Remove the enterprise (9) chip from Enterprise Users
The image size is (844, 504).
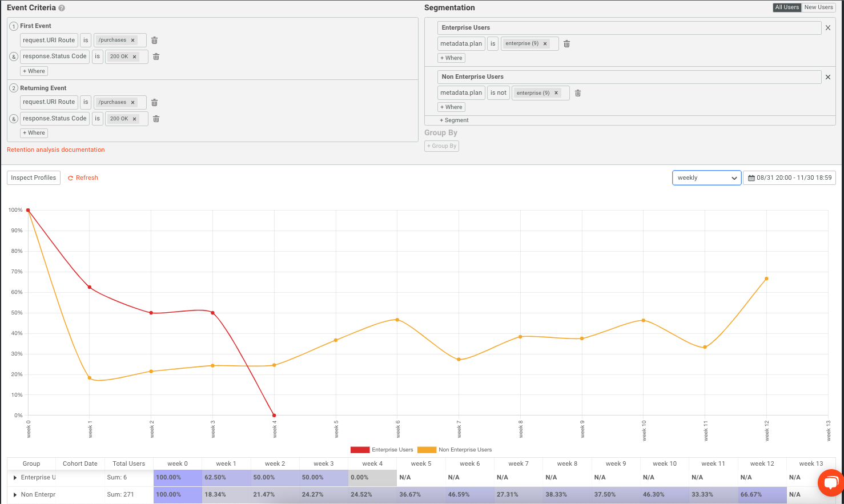click(x=545, y=43)
